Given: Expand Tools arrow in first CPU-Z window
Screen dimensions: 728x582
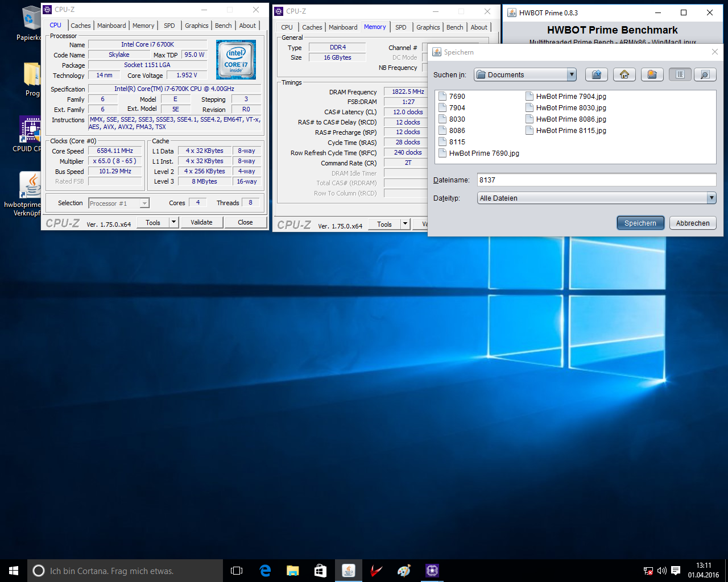Looking at the screenshot, I should [x=173, y=222].
